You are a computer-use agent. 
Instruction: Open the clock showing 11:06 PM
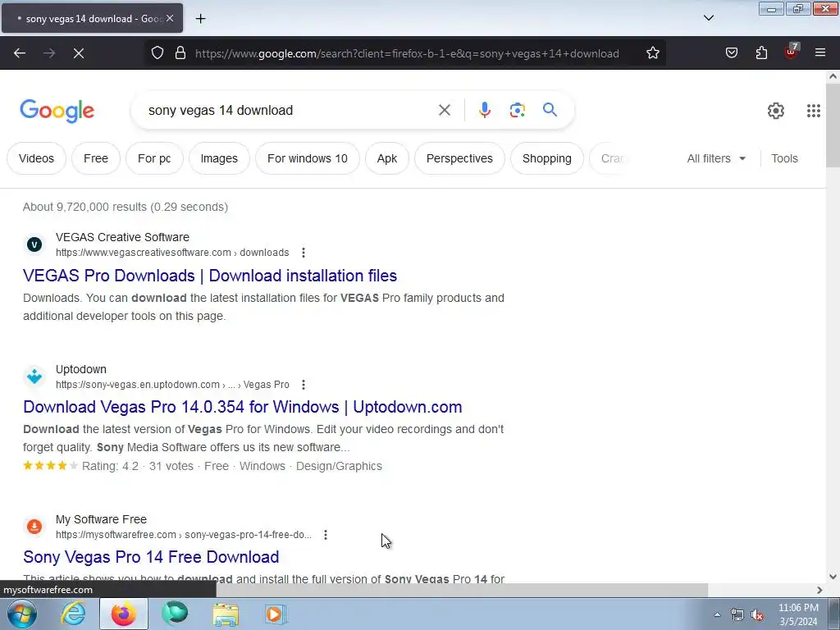[798, 614]
